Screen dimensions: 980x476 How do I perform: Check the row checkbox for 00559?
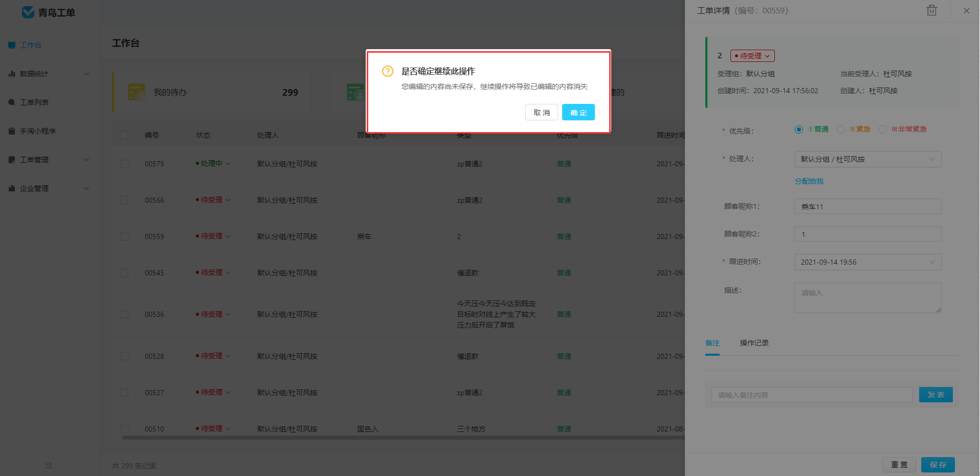[x=124, y=236]
